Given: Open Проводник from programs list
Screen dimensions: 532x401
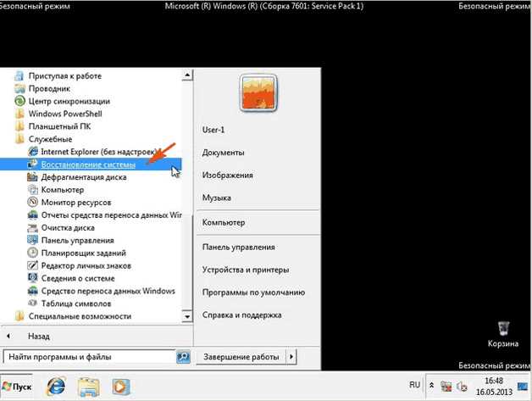Looking at the screenshot, I should click(49, 89).
